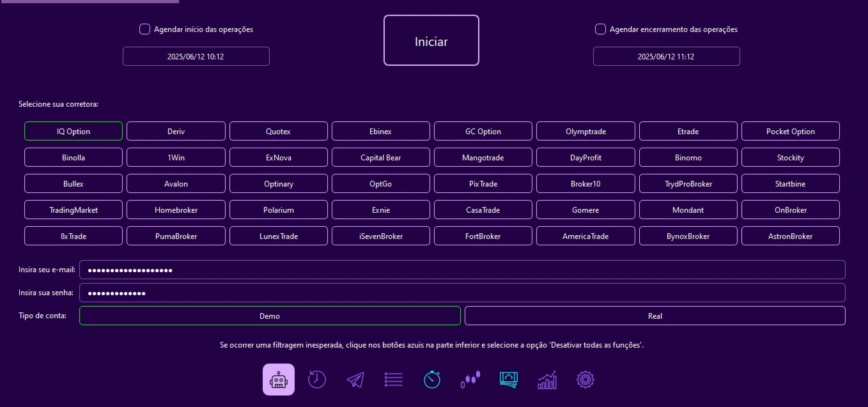This screenshot has height=407, width=868.
Task: Pick the Mondant broker
Action: [688, 210]
